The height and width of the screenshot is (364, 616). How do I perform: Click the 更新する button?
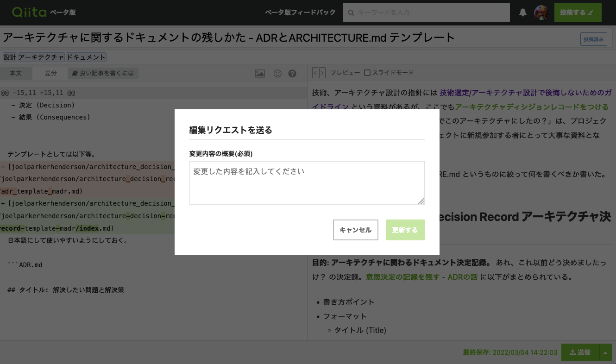pos(405,230)
